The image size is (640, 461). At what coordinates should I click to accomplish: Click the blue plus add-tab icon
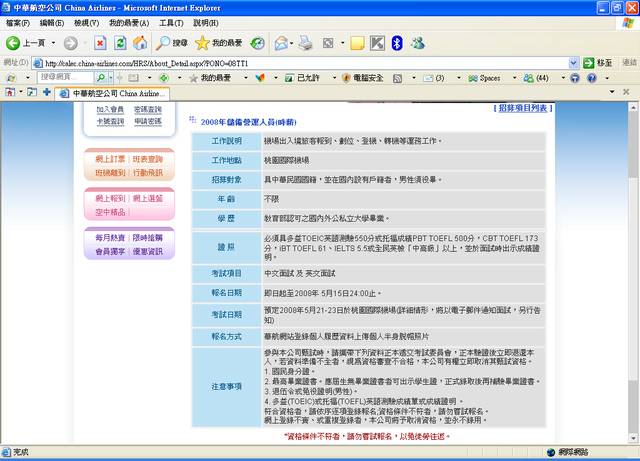tap(47, 92)
